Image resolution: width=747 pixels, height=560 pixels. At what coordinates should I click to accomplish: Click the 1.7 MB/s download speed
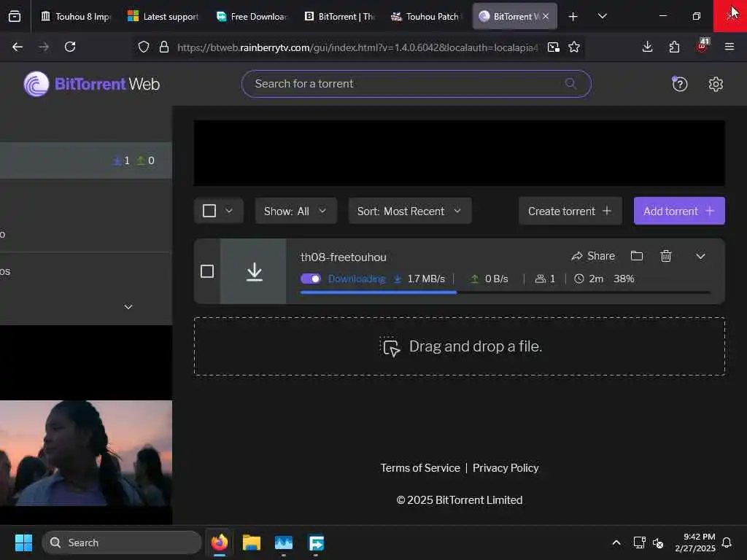[426, 279]
